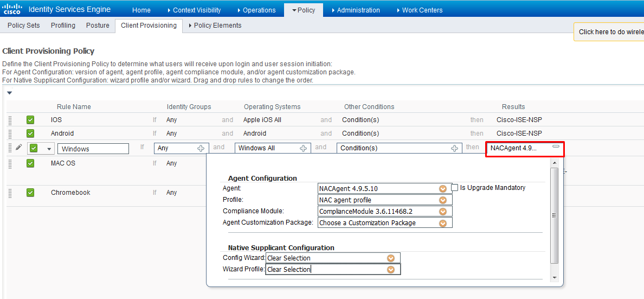Open Windows rule status dropdown arrow
Viewport: 644px width, 299px height.
click(x=49, y=149)
